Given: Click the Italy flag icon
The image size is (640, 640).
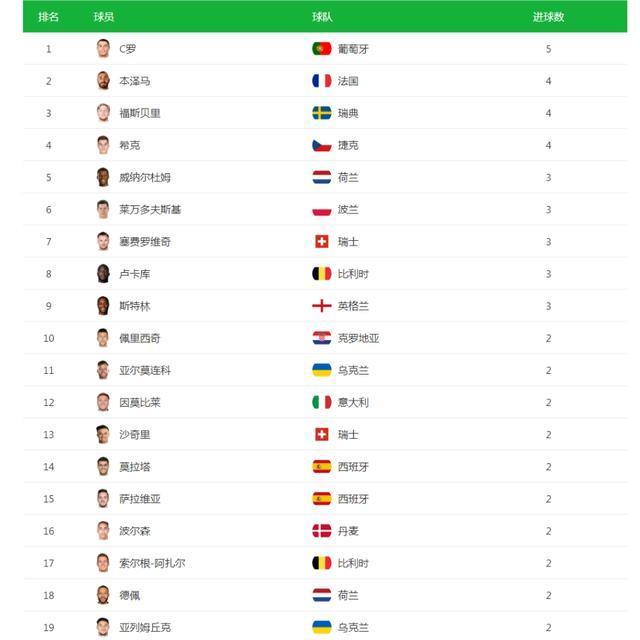Looking at the screenshot, I should click(322, 402).
